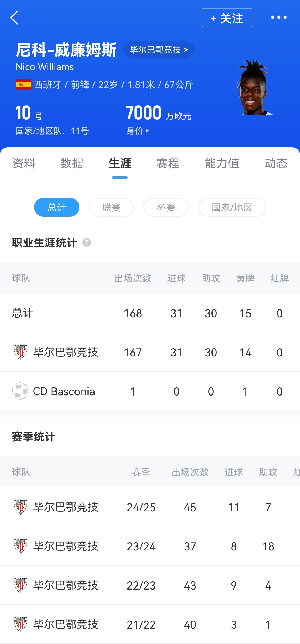Switch to the 数据 tab
Screen dimensions: 300x644
click(72, 163)
